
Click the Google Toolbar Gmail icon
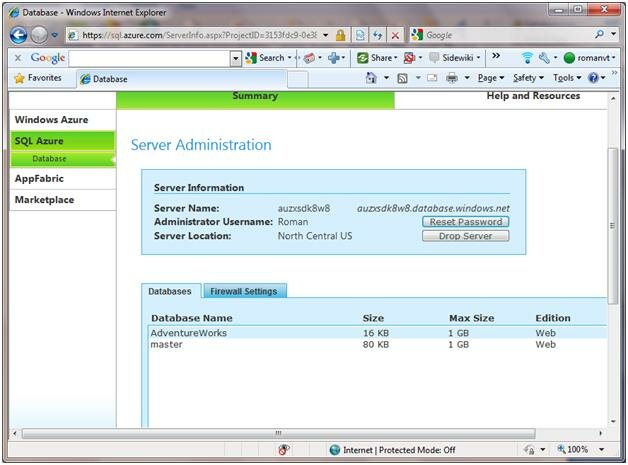(x=309, y=58)
